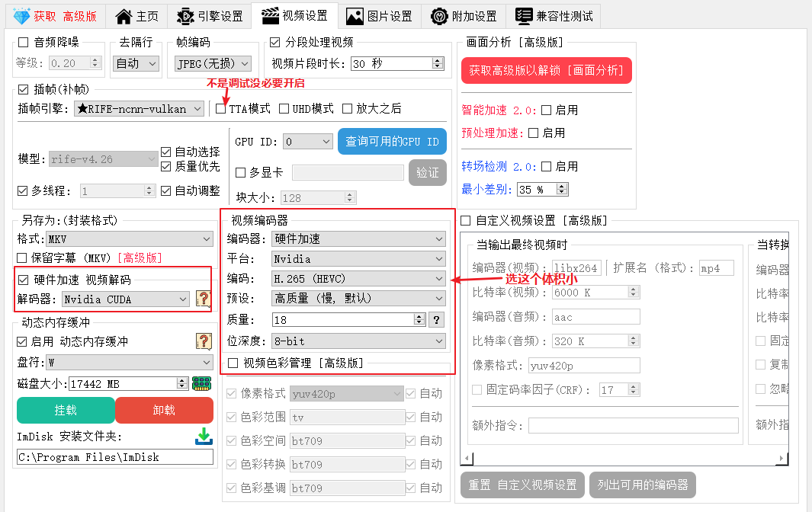
Task: Click the monitor icon on 兼容性测试 tab
Action: (x=524, y=16)
